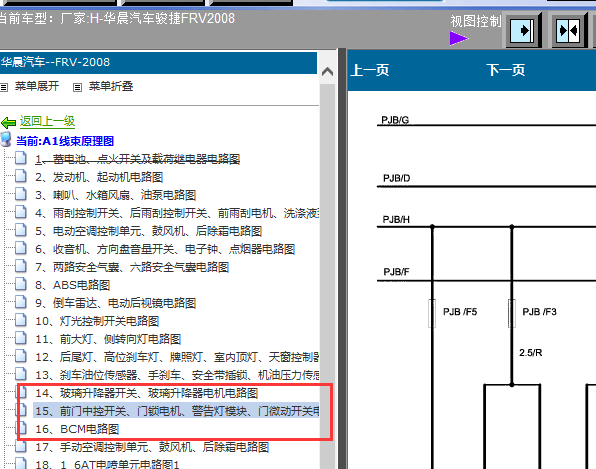Select 15、前门中控开关、门锁电机 item
596x469 pixels.
(176, 411)
